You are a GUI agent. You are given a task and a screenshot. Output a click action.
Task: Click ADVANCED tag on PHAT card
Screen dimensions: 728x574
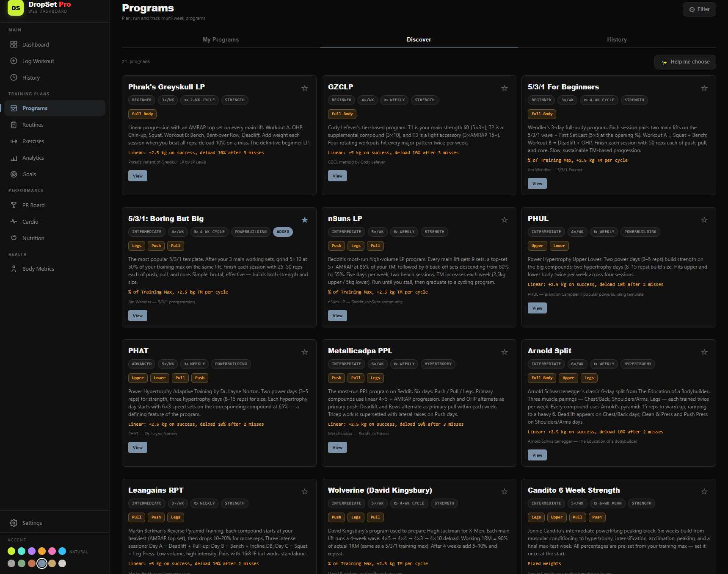(x=142, y=364)
